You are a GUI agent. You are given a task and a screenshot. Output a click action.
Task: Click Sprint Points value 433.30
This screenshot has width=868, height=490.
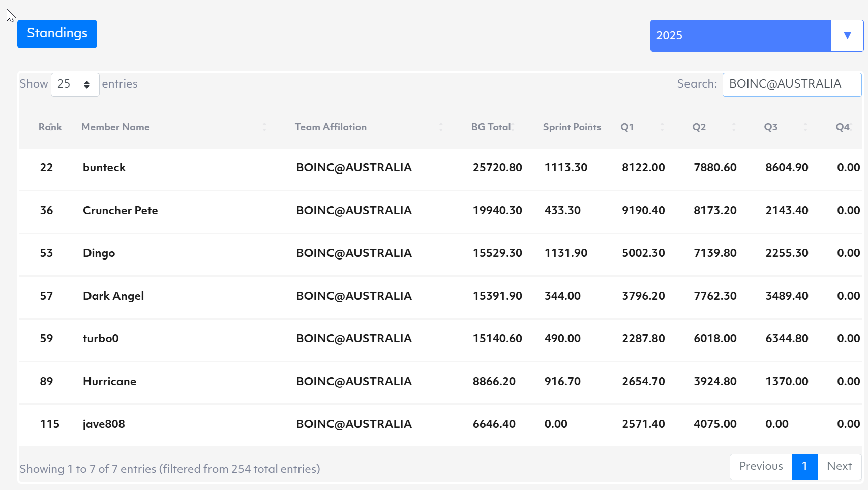[562, 211]
